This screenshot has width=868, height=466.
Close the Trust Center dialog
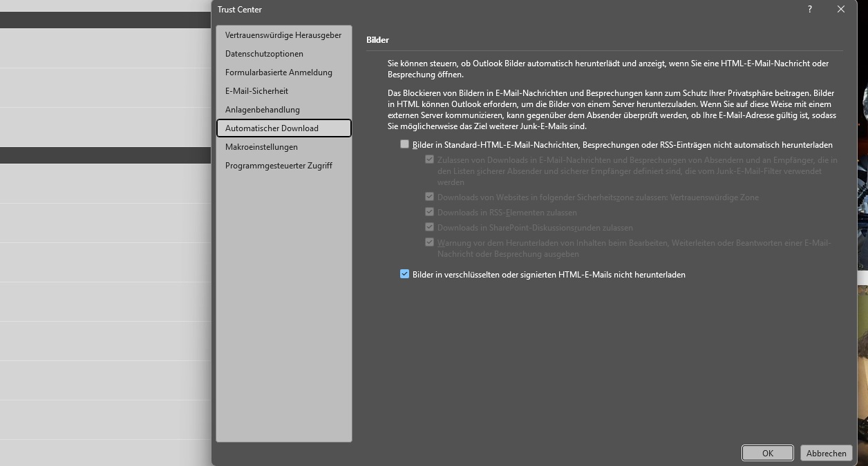tap(841, 9)
